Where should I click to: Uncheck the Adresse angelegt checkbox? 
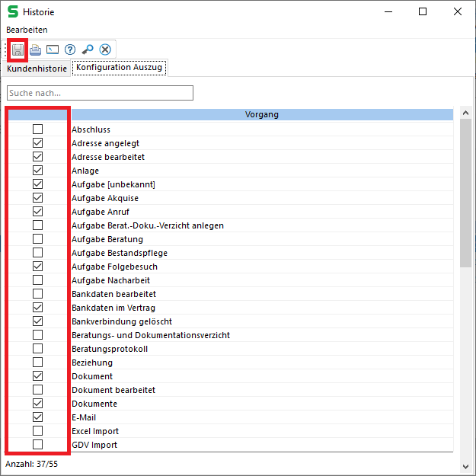38,143
